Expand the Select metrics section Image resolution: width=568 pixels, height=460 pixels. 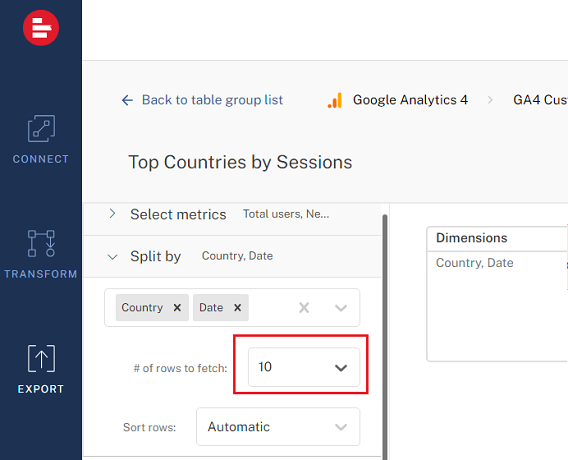click(x=112, y=214)
